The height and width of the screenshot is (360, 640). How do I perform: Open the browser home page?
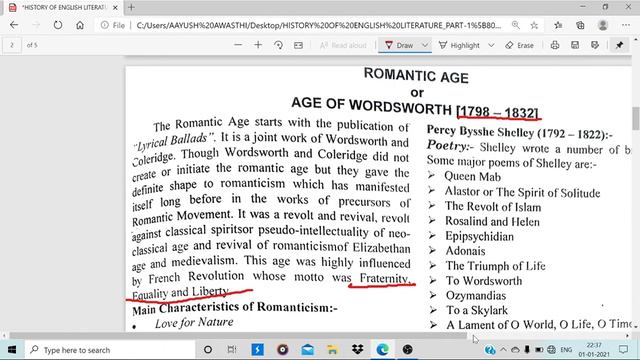coord(80,25)
